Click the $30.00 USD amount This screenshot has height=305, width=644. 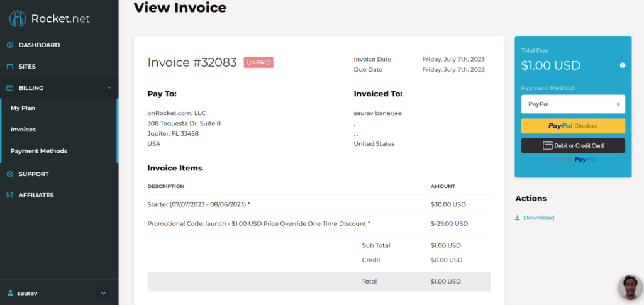pos(448,204)
